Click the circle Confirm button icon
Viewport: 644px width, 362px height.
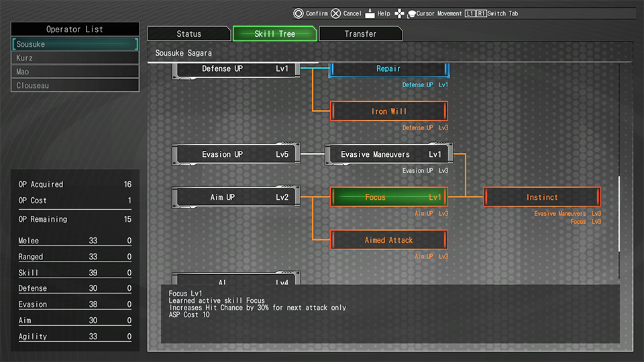click(x=299, y=13)
